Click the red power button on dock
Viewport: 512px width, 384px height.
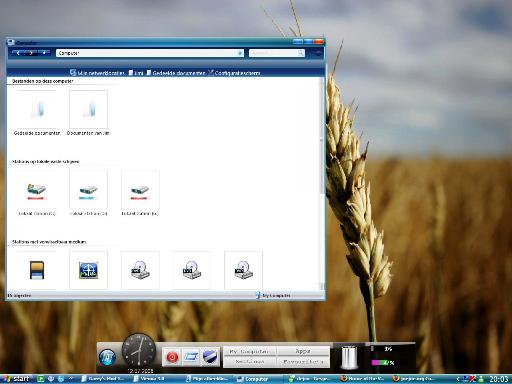pos(172,357)
